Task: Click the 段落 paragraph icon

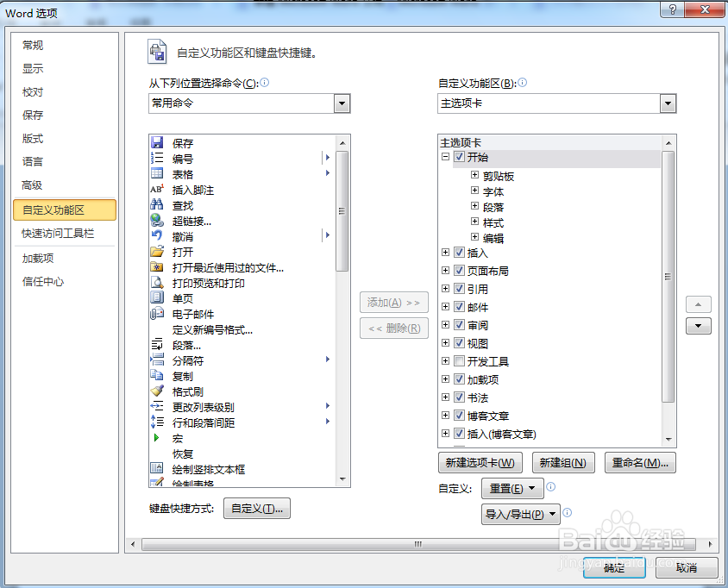Action: pyautogui.click(x=157, y=344)
